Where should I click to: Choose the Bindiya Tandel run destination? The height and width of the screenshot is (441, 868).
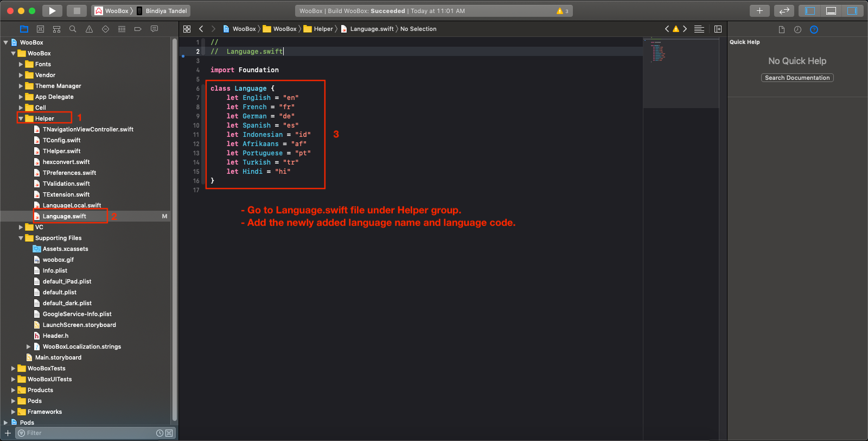pos(162,11)
